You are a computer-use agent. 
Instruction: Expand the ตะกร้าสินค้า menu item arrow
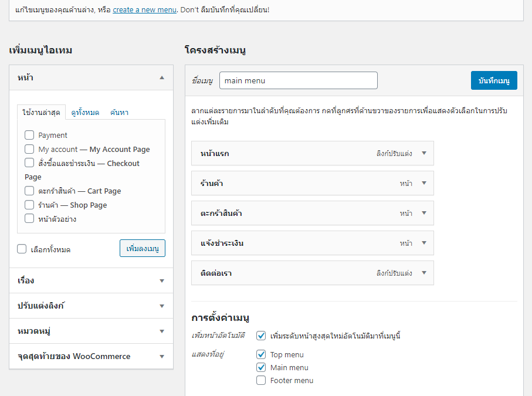(x=423, y=213)
